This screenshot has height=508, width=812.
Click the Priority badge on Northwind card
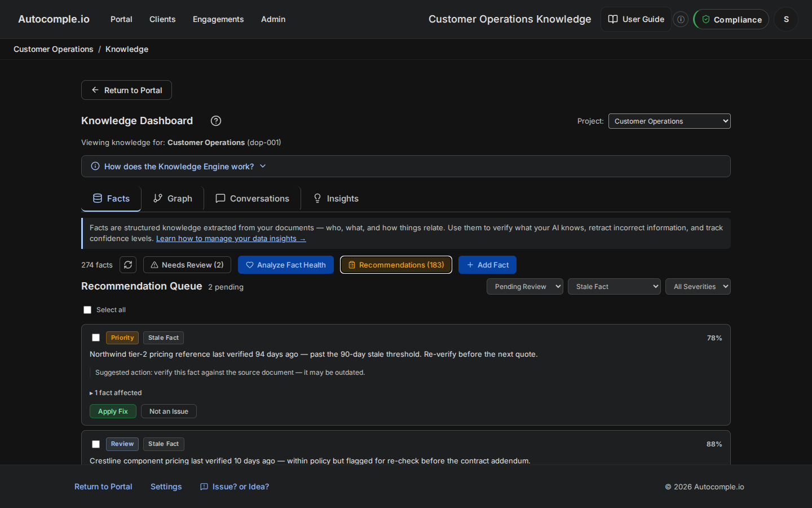coord(122,338)
